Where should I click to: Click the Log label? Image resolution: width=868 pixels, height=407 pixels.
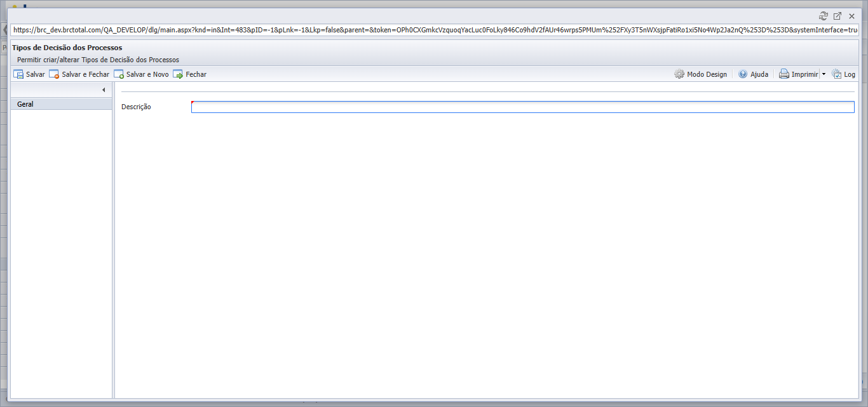850,74
